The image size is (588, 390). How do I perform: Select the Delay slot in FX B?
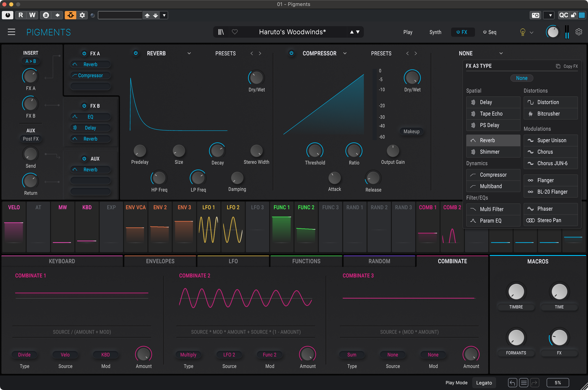90,128
